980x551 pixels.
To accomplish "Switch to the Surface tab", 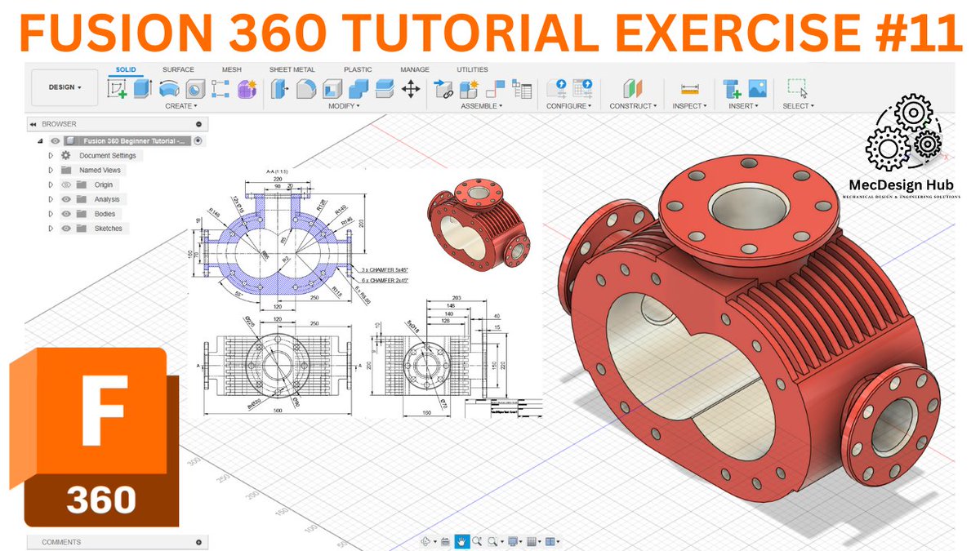I will pos(178,70).
